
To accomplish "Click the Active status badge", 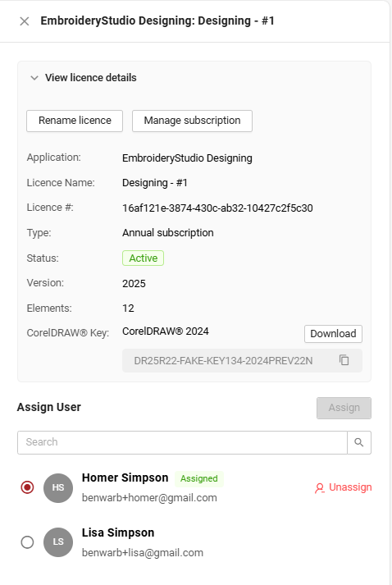I will (144, 258).
